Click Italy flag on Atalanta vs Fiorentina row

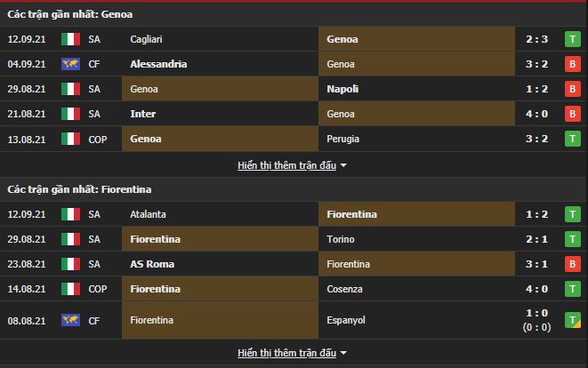point(70,214)
